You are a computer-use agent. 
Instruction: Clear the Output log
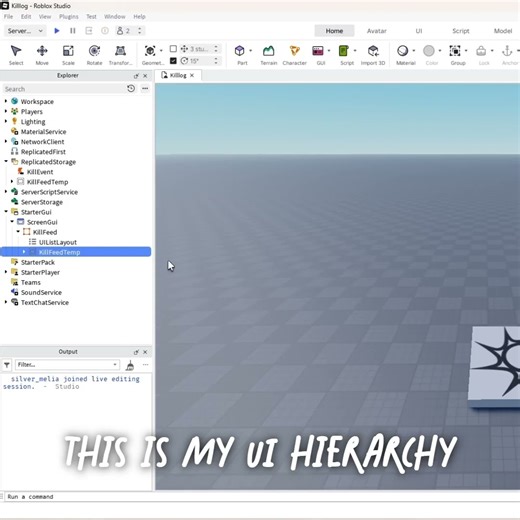tap(130, 365)
